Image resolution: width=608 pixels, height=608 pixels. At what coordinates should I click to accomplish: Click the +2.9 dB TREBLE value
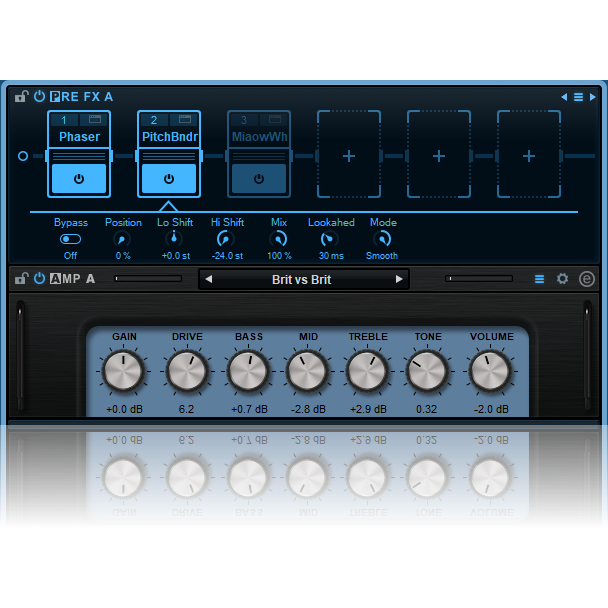pos(368,409)
